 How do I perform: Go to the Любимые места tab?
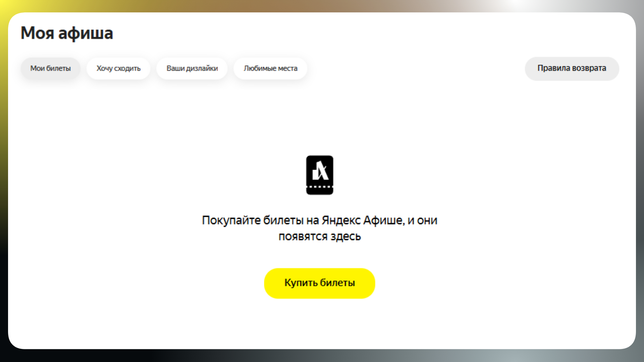tap(270, 68)
